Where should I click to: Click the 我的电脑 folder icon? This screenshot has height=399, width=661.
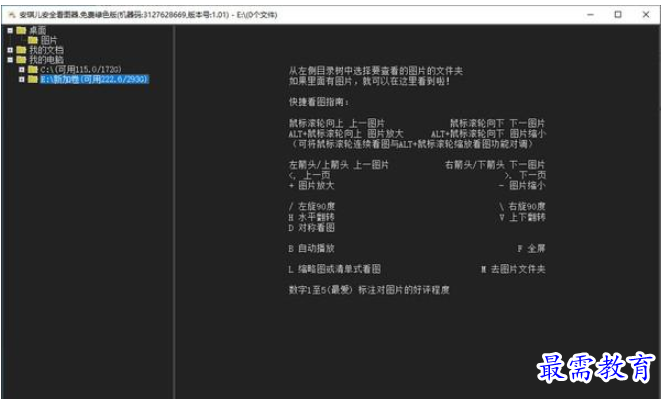click(x=21, y=59)
